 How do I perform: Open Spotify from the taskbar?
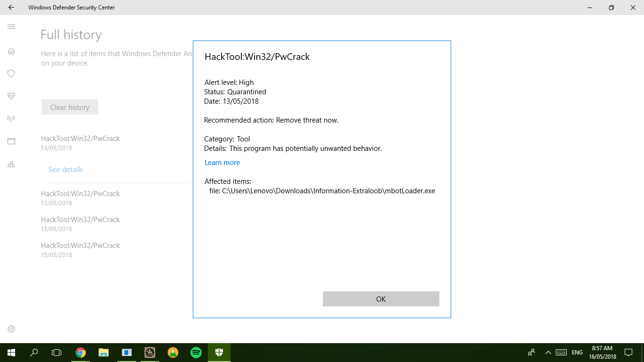(x=196, y=353)
